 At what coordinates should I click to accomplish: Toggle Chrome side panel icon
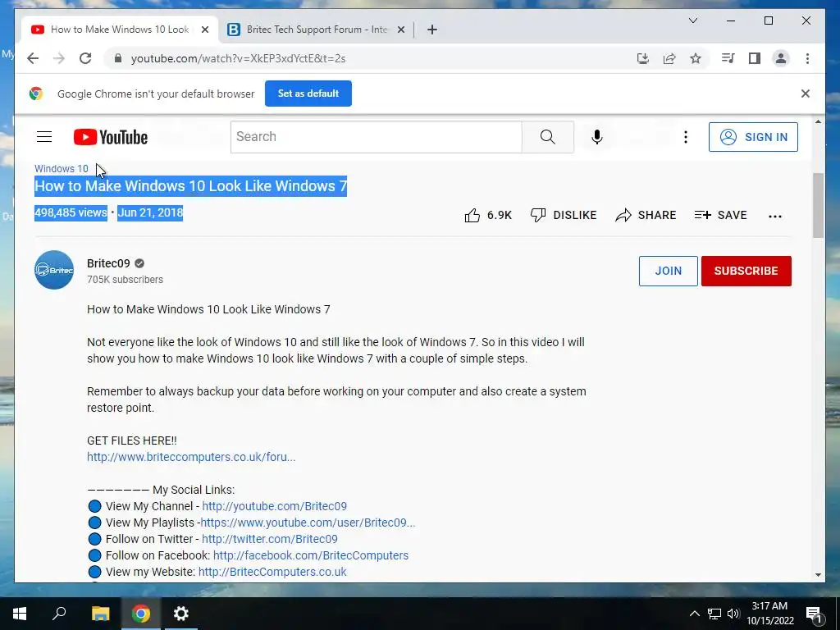point(755,58)
